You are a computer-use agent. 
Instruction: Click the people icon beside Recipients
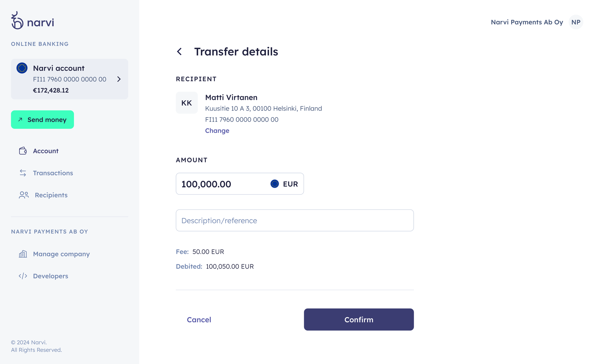click(24, 195)
